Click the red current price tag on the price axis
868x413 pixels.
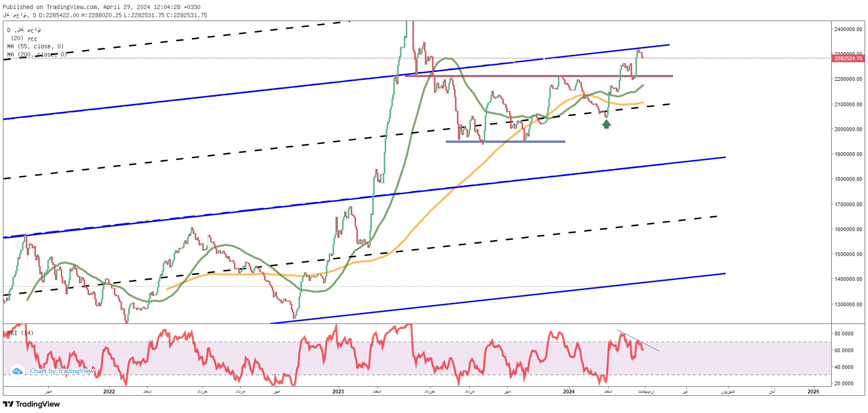pyautogui.click(x=848, y=58)
